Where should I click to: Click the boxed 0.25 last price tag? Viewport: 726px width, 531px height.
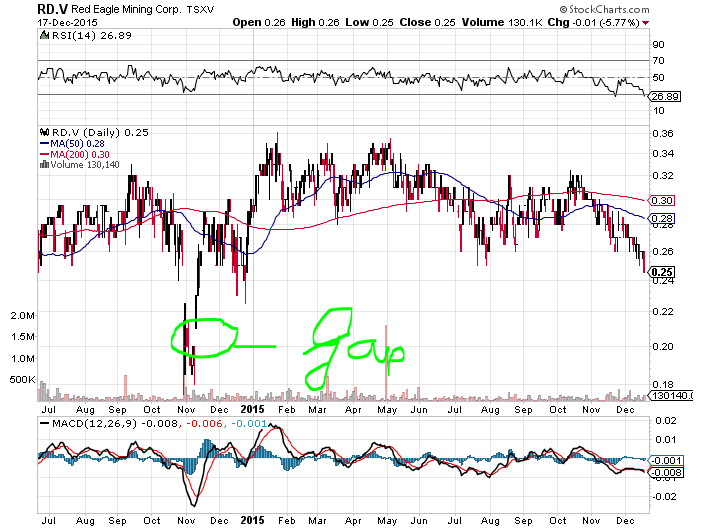[662, 272]
